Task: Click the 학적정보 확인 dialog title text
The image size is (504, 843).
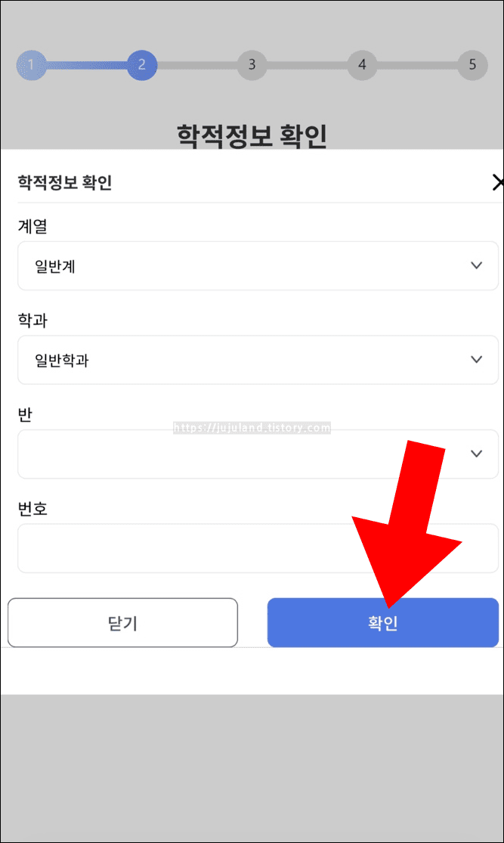Action: click(65, 183)
